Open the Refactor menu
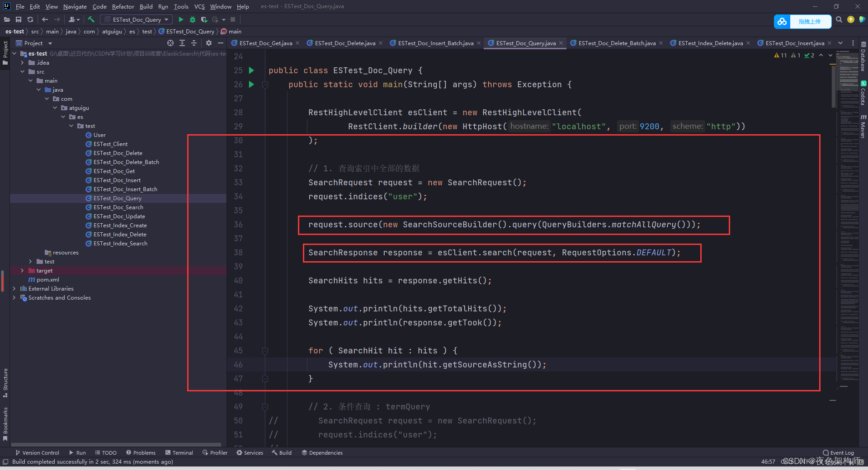Screen dimensions: 868x470 click(x=123, y=6)
